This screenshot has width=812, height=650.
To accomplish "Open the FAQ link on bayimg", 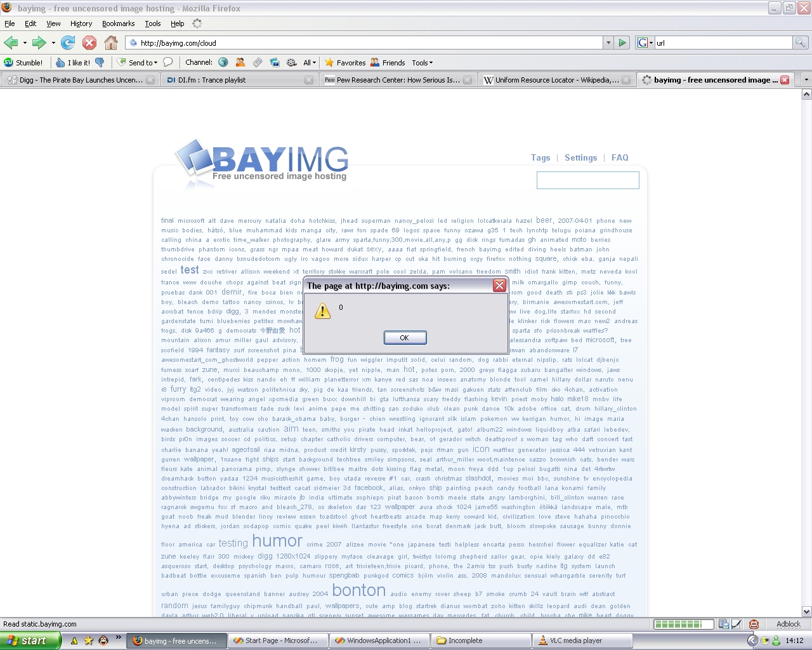I will [x=620, y=157].
